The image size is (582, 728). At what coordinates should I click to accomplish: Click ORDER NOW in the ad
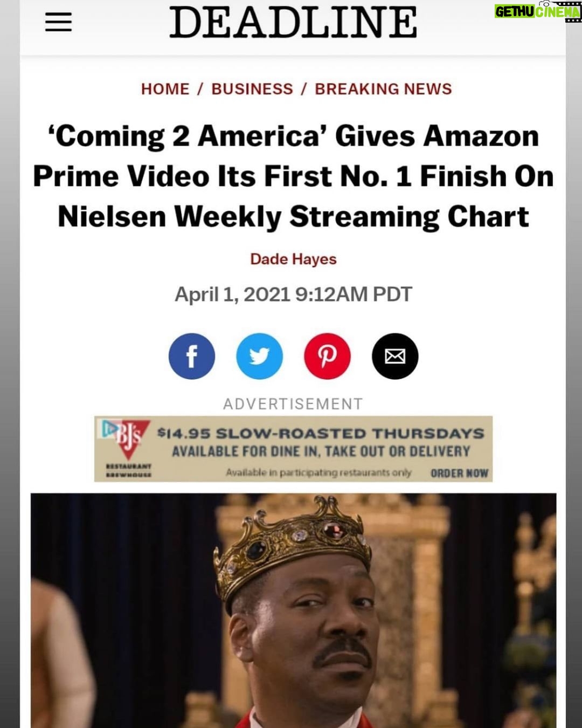click(x=459, y=473)
